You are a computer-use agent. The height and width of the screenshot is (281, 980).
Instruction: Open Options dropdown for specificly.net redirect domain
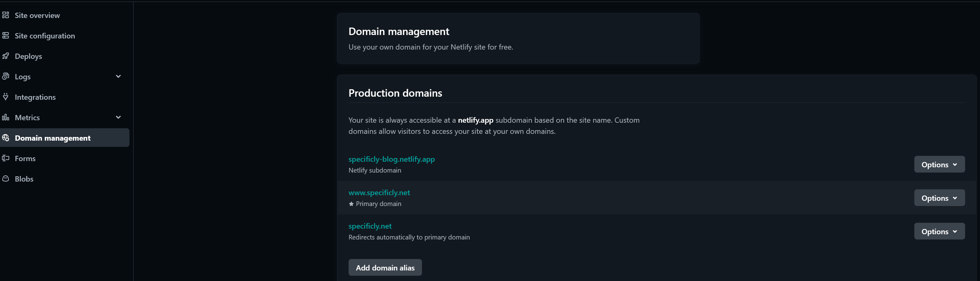[x=939, y=231]
